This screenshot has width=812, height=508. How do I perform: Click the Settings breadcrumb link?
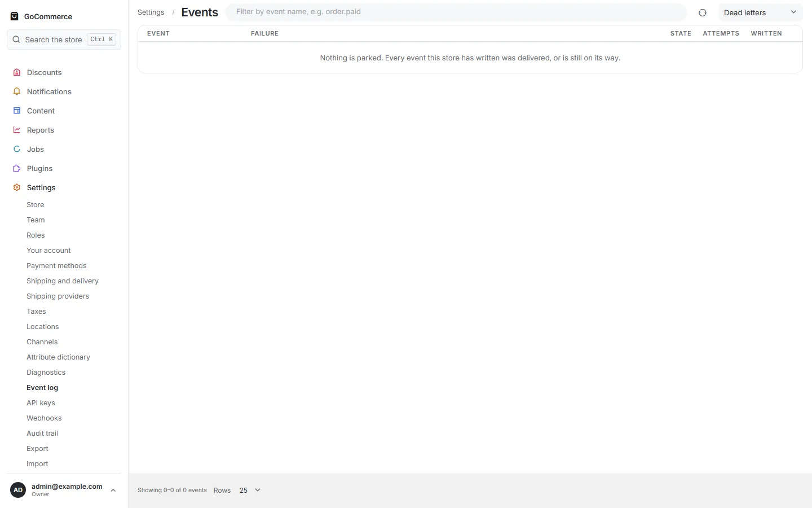tap(151, 12)
